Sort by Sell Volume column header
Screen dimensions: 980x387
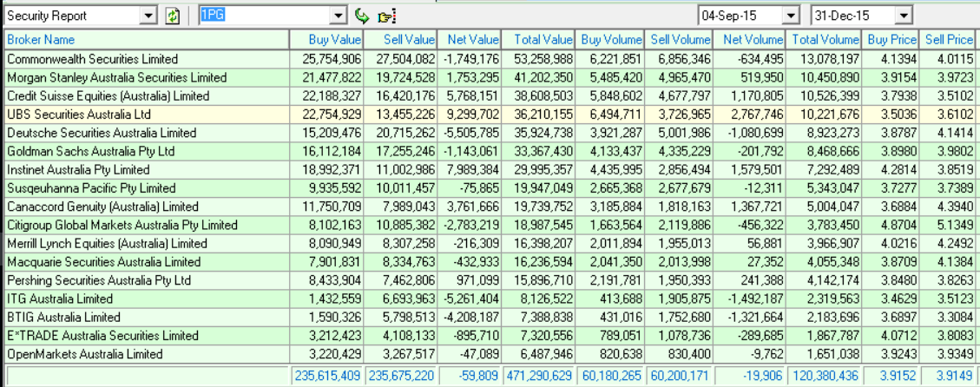point(678,39)
